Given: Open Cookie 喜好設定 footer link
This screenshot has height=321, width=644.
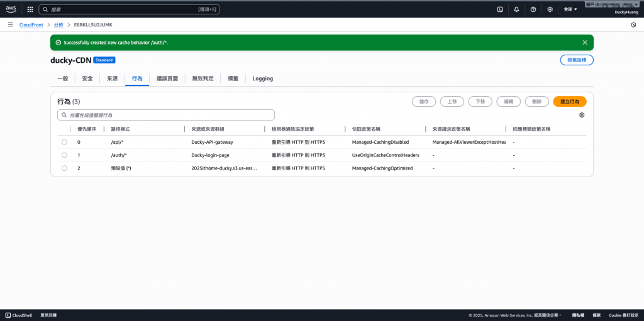Looking at the screenshot, I should click(x=623, y=315).
